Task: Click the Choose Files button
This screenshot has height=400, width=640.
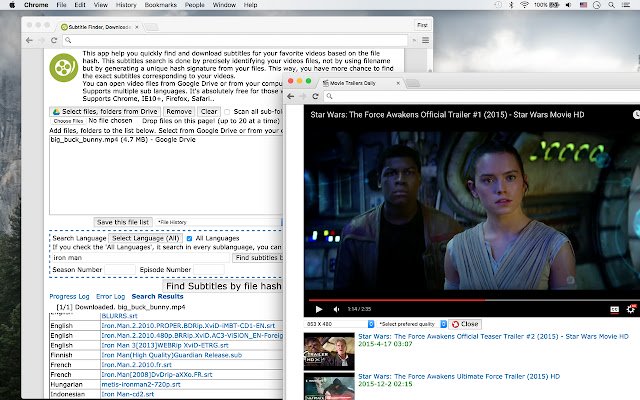Action: (68, 121)
